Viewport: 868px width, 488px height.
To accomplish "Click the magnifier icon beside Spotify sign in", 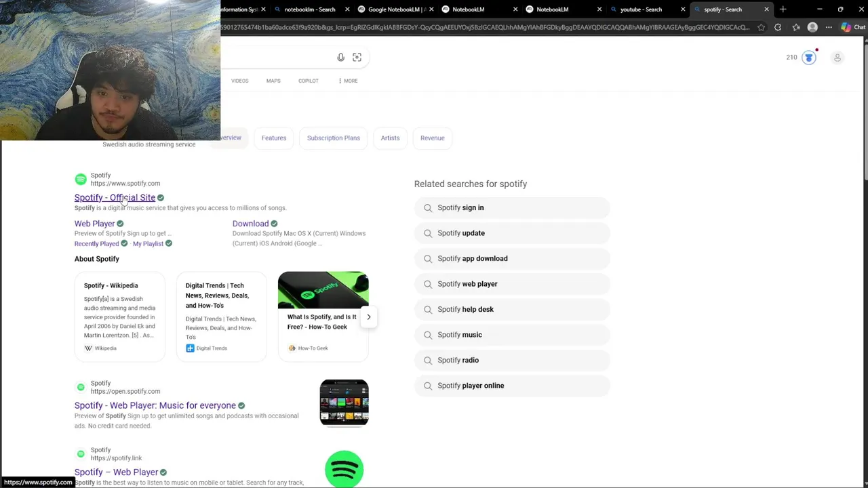I will 428,208.
